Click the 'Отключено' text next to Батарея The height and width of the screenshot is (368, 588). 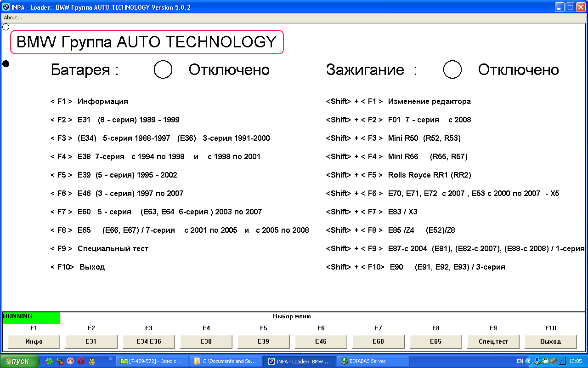coord(229,69)
